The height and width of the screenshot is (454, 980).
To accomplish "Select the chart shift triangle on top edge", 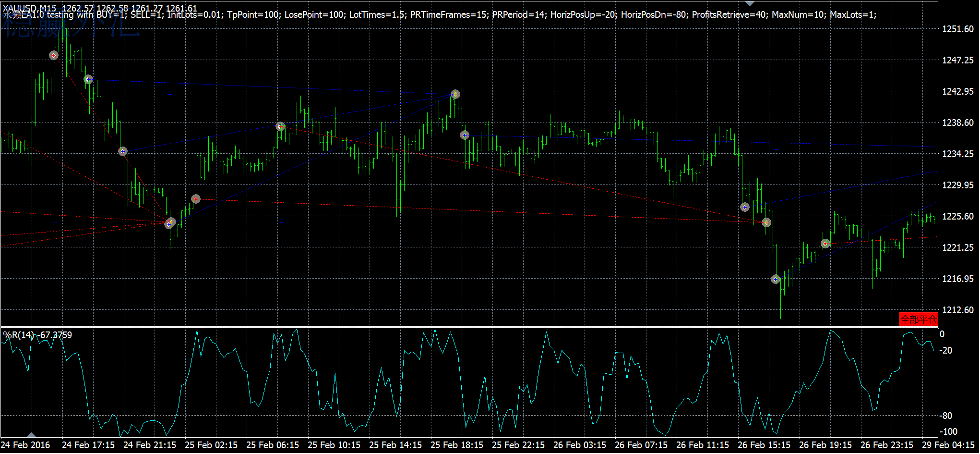I will tap(750, 3).
